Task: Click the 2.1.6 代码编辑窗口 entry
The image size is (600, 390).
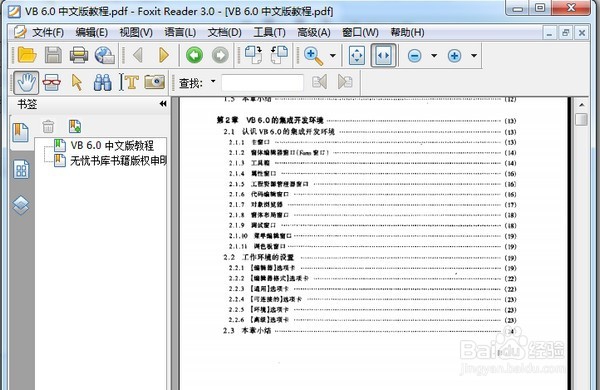Action: pyautogui.click(x=259, y=194)
